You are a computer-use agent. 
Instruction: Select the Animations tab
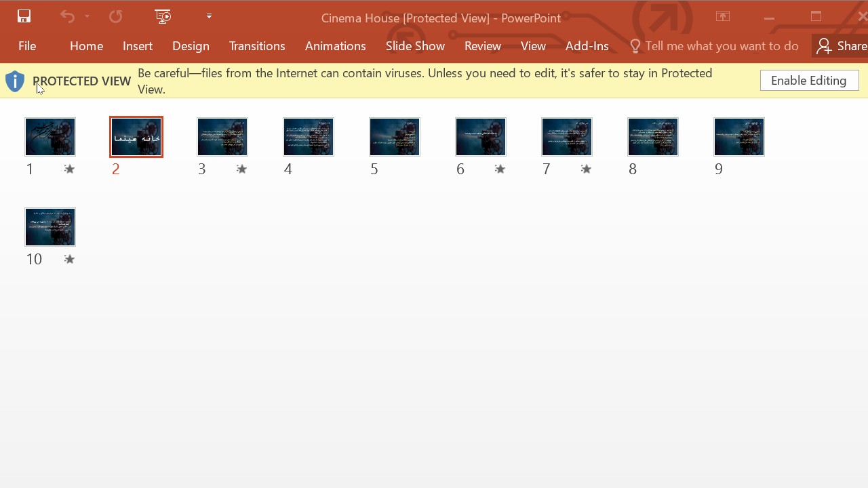point(335,46)
